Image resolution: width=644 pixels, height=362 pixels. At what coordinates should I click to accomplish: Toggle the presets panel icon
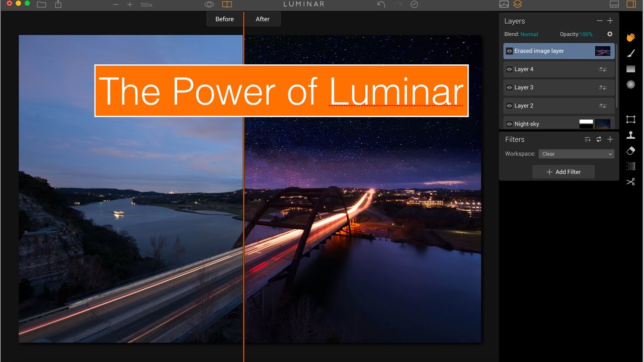click(x=614, y=4)
